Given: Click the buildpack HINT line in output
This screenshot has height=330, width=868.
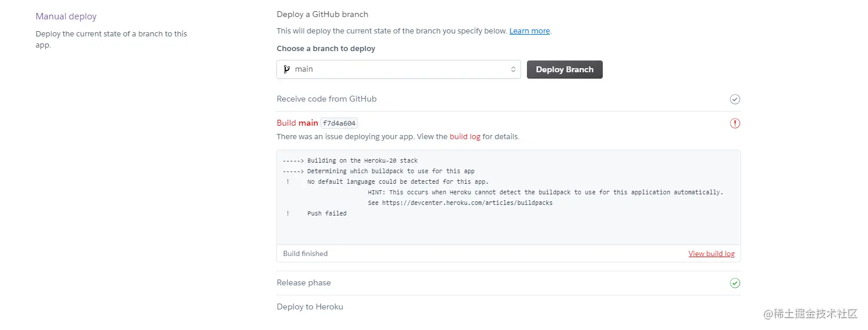Looking at the screenshot, I should tap(545, 193).
